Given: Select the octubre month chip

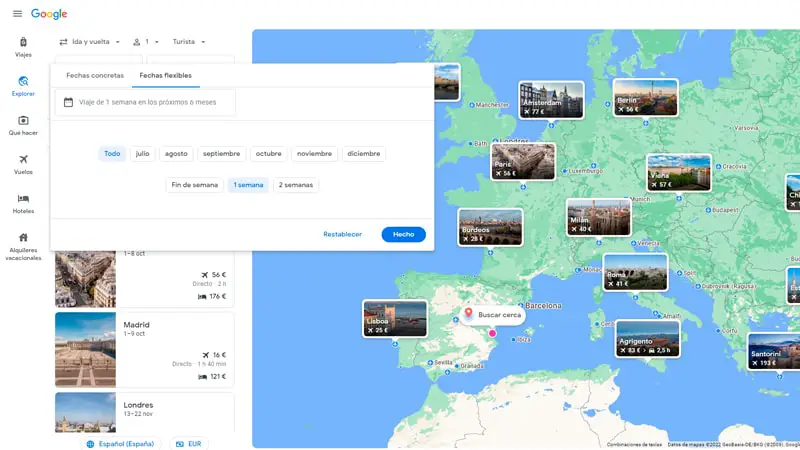Looking at the screenshot, I should click(x=268, y=154).
